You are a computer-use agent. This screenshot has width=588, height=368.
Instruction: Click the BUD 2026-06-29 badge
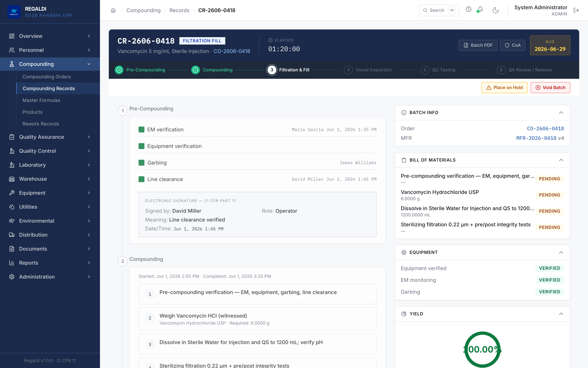point(550,45)
